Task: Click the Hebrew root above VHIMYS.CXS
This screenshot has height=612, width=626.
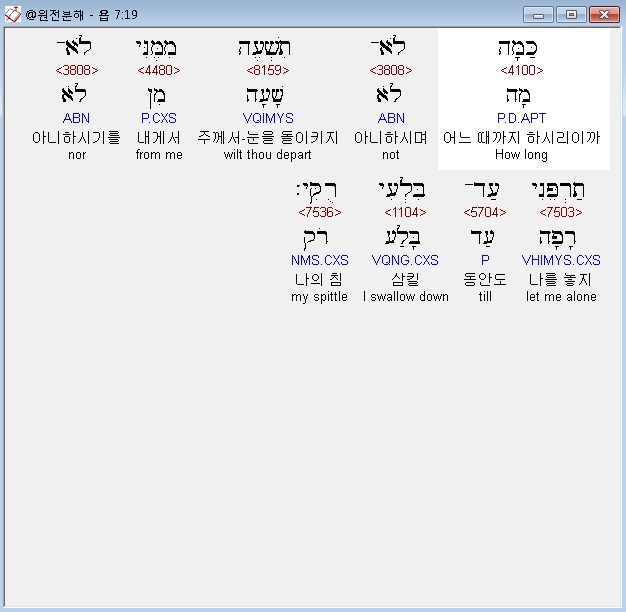Action: (558, 238)
